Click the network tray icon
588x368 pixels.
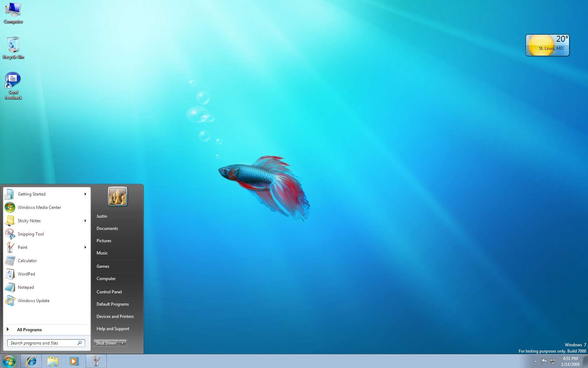(x=553, y=361)
